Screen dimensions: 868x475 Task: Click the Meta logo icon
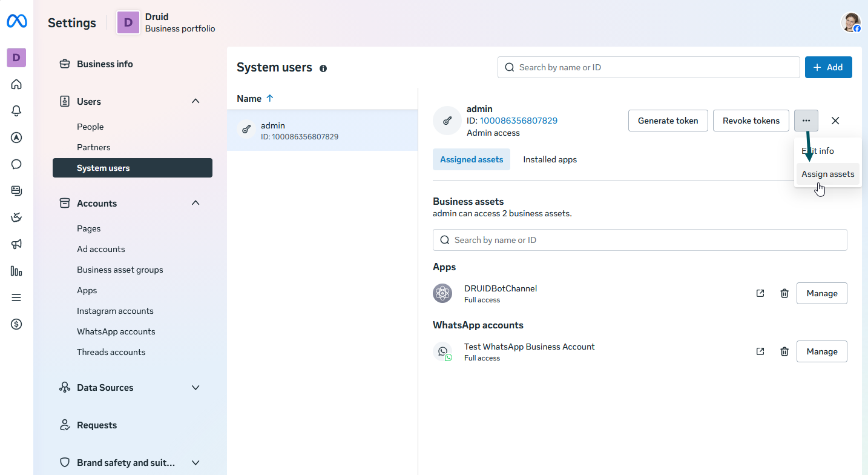point(16,22)
